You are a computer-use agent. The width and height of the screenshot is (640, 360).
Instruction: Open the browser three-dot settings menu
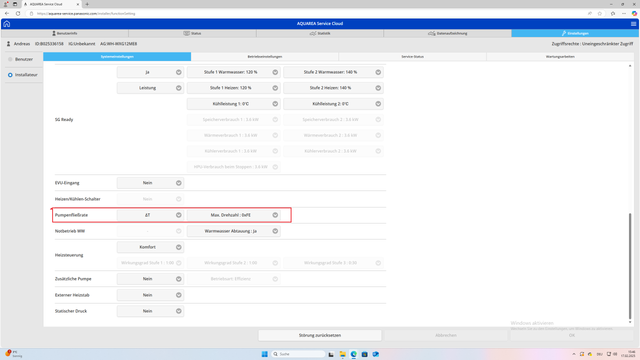point(624,13)
